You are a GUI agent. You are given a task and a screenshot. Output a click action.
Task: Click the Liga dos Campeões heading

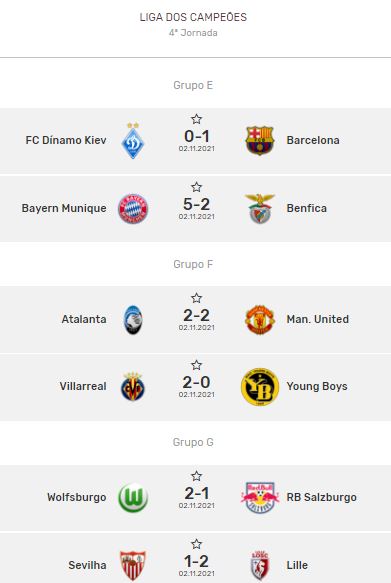point(193,17)
